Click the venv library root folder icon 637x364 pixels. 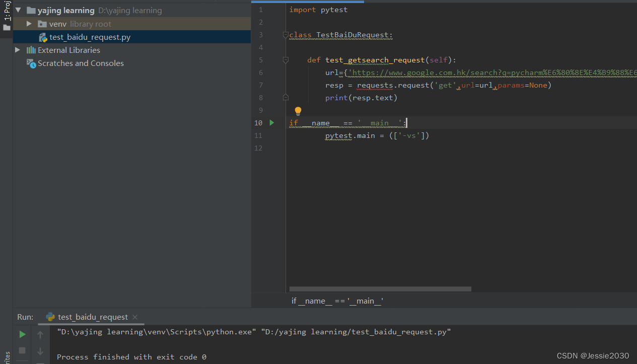point(42,23)
